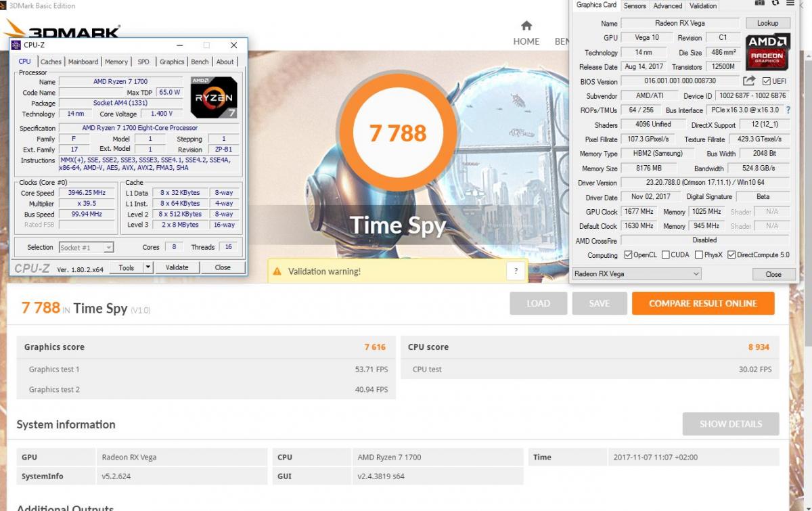Switch to the About tab in CPU-Z
This screenshot has width=812, height=511.
(225, 62)
